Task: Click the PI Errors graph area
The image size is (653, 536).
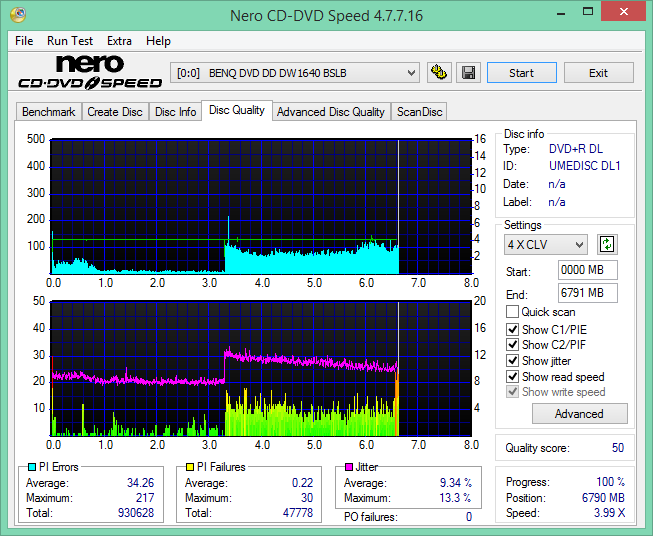Action: [x=261, y=207]
